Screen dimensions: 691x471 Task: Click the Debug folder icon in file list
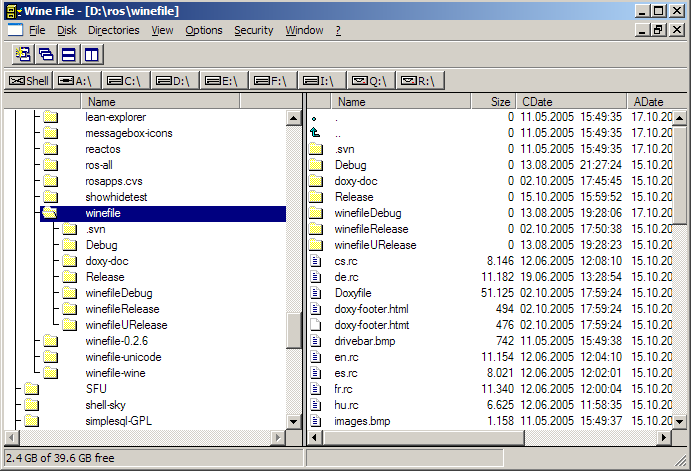click(316, 165)
